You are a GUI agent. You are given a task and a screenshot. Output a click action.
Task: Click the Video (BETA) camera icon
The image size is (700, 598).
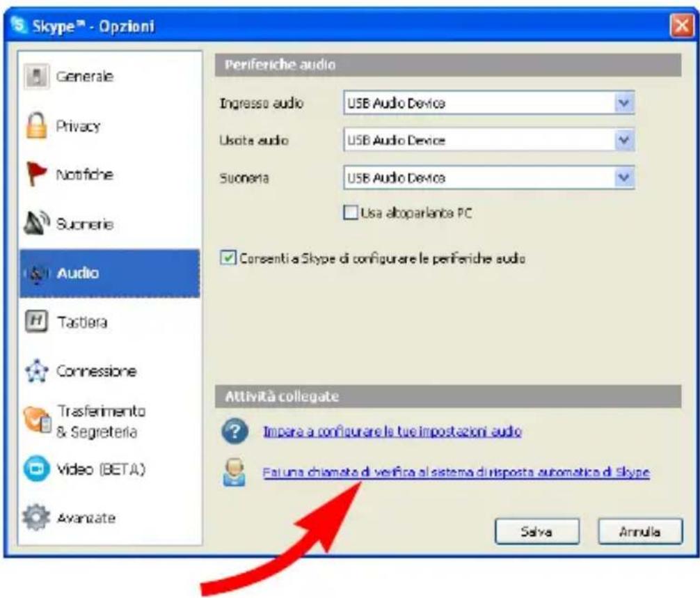(37, 469)
